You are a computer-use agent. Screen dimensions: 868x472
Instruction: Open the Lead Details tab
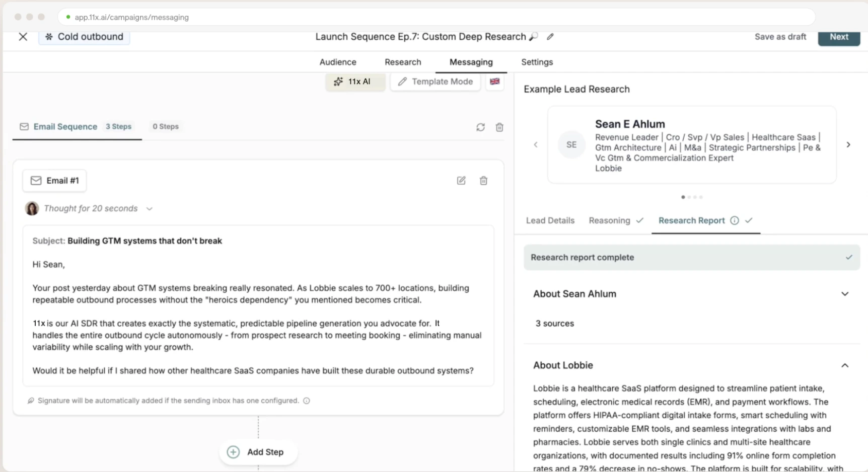(x=550, y=220)
